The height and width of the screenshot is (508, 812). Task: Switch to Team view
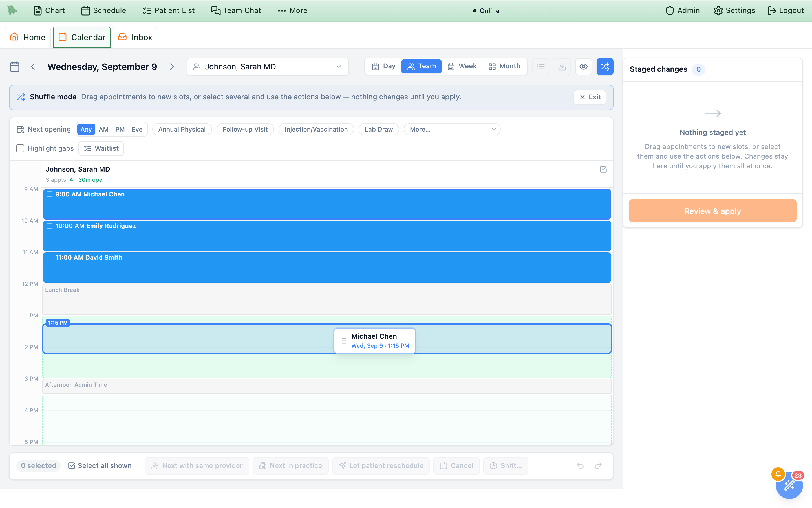tap(422, 66)
